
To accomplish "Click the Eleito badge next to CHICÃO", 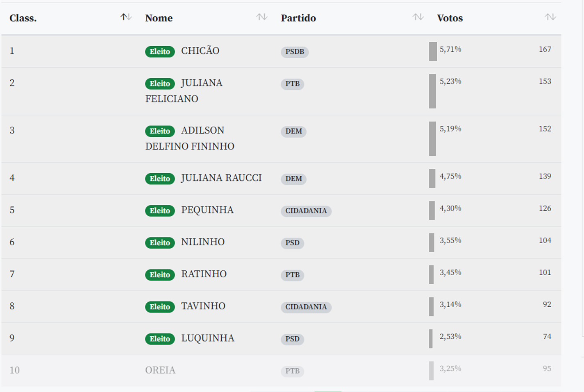I will click(x=160, y=52).
